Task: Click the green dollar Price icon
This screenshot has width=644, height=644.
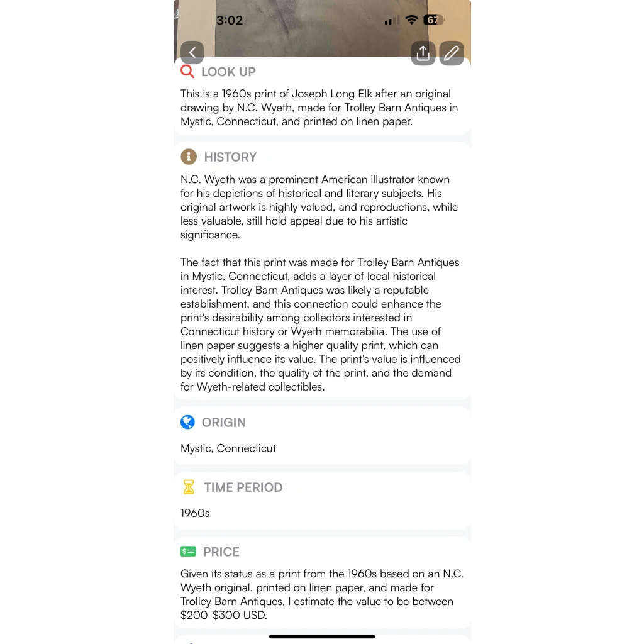Action: 188,551
